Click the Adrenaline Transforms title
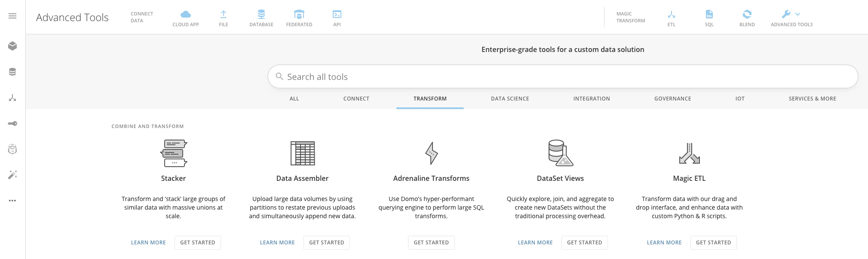Image resolution: width=868 pixels, height=259 pixels. pos(431,178)
